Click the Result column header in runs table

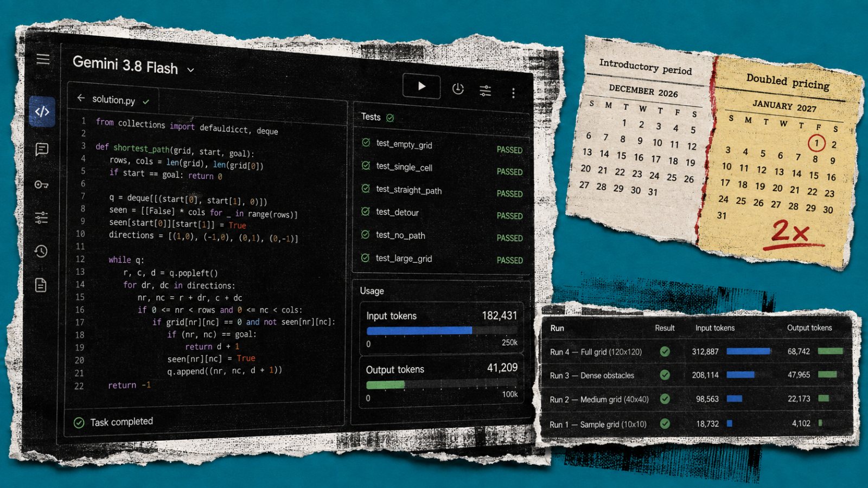pos(665,328)
